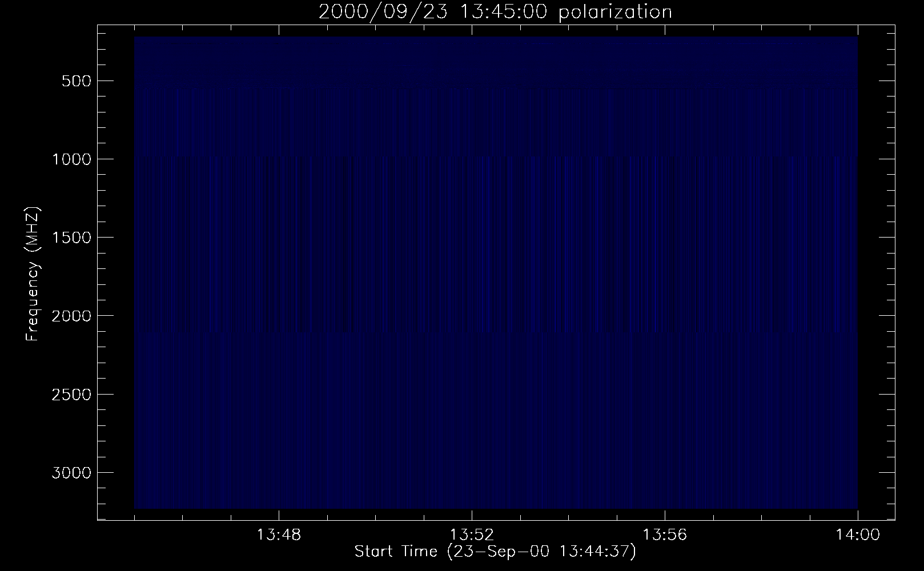Screen dimensions: 924x571
Task: Select the "Frequency (MHZ)" y-axis label
Action: coord(33,274)
